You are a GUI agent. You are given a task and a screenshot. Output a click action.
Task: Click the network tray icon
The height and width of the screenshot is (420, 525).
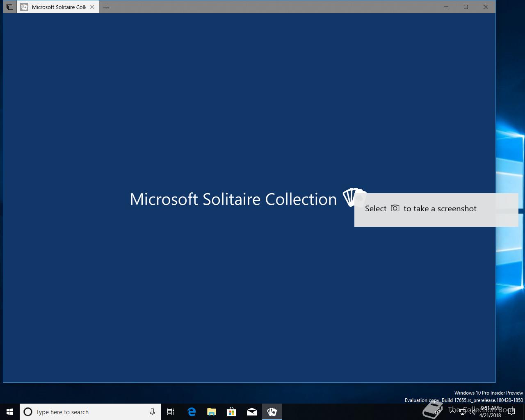coord(462,412)
